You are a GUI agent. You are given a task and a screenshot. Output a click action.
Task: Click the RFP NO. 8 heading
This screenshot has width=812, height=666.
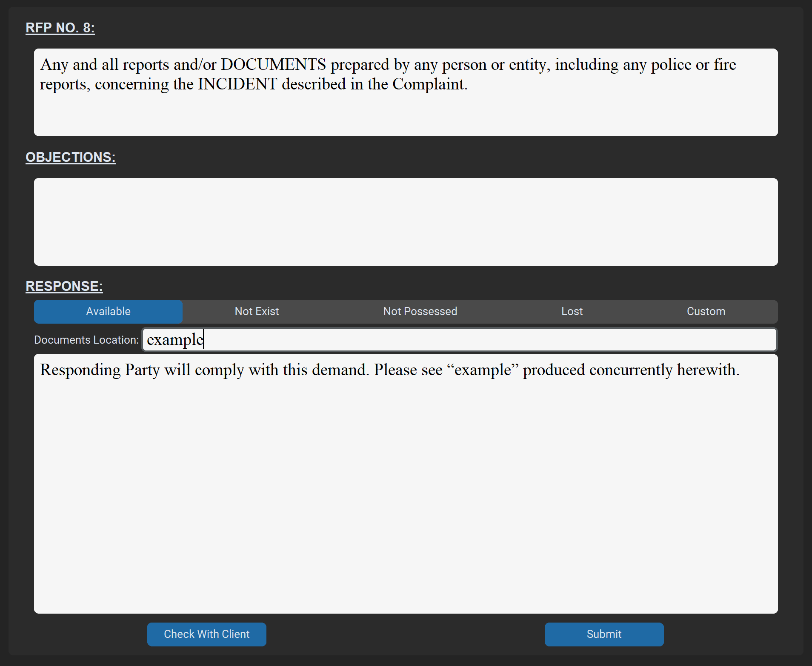coord(60,28)
